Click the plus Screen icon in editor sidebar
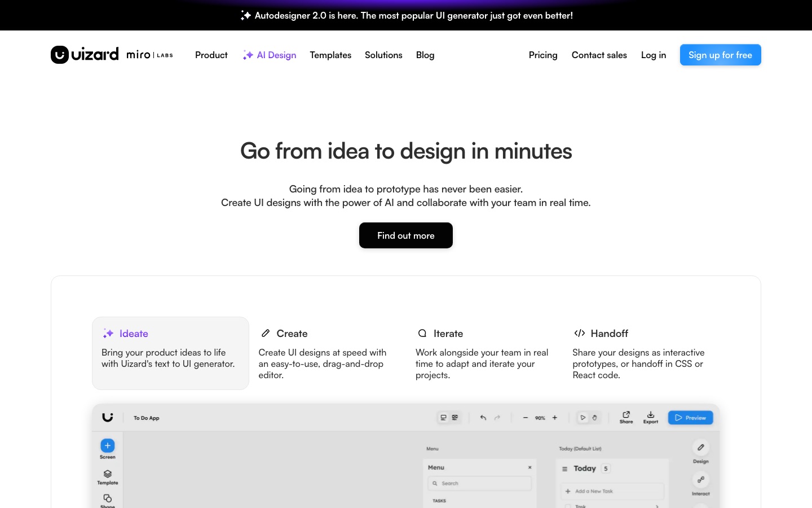812x508 pixels. coord(108,445)
